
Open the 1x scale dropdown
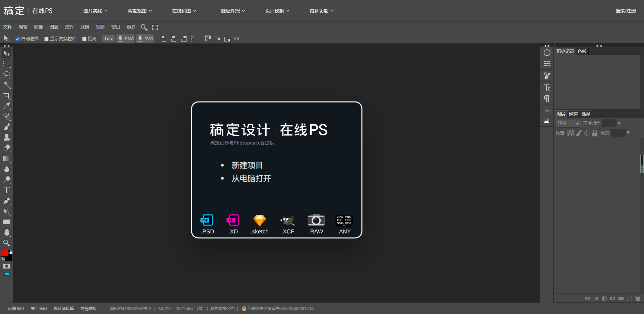click(x=108, y=39)
